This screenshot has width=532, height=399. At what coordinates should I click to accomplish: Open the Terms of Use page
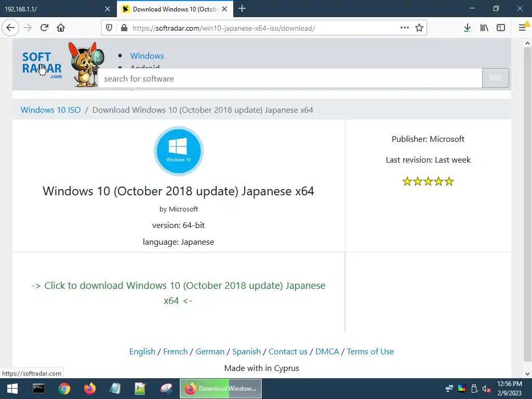(x=370, y=352)
